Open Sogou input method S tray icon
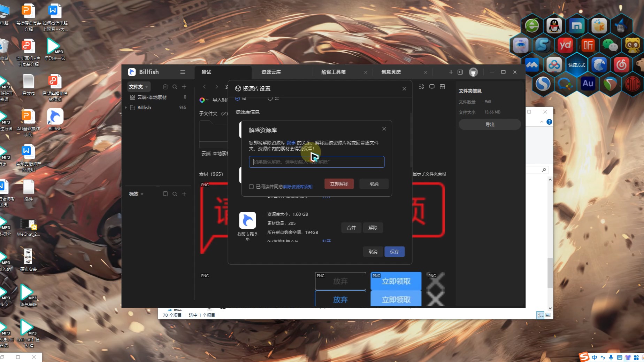 tap(584, 357)
